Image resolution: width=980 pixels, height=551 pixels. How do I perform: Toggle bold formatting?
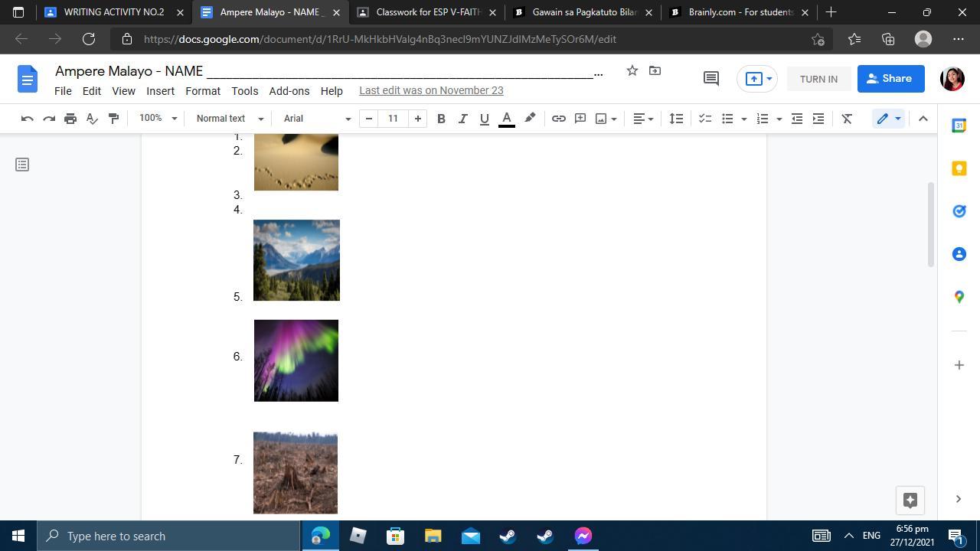point(441,119)
